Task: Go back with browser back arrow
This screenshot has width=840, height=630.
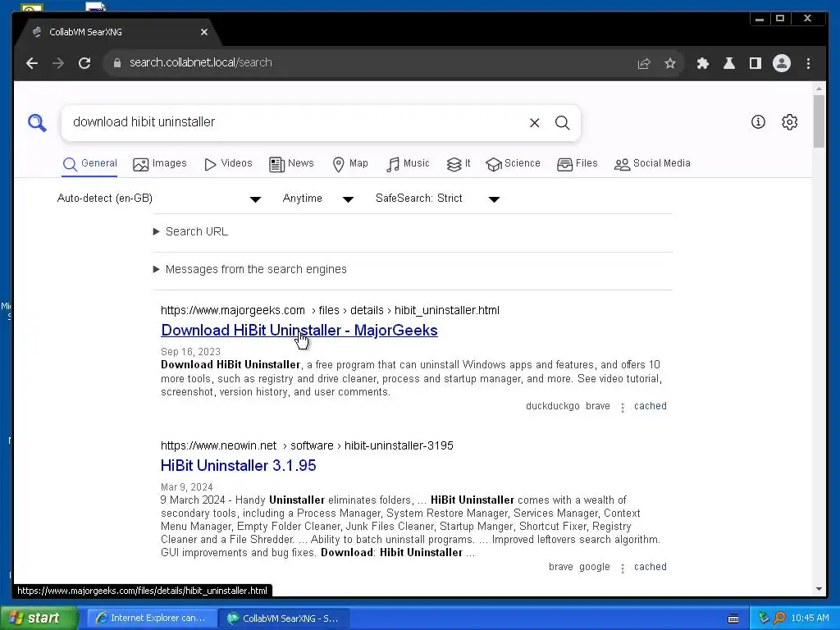Action: 32,63
